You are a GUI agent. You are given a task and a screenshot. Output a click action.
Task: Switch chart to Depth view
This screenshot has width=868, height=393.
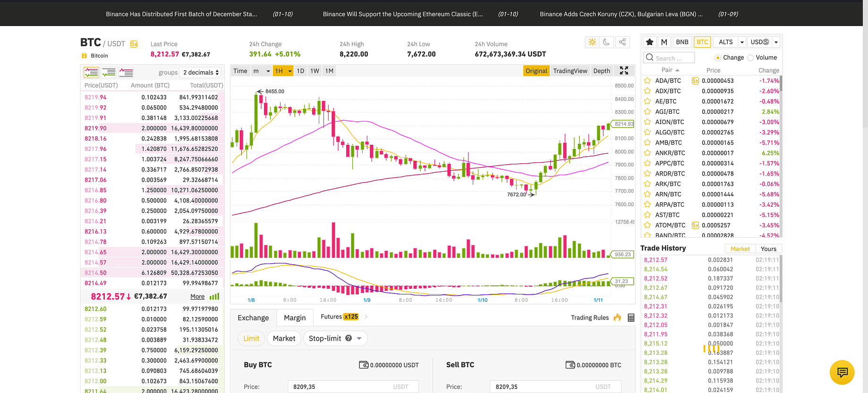tap(602, 71)
